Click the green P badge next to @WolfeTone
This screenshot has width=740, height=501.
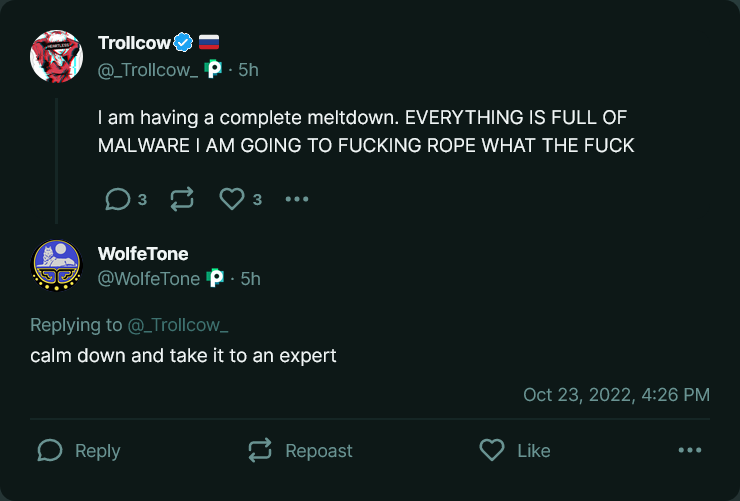pyautogui.click(x=216, y=279)
